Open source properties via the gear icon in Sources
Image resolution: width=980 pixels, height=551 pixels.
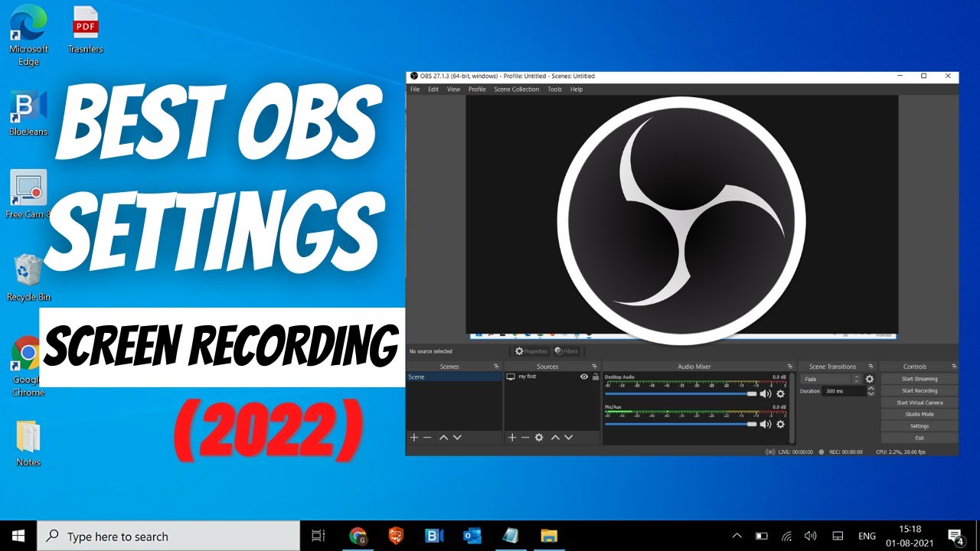tap(539, 437)
